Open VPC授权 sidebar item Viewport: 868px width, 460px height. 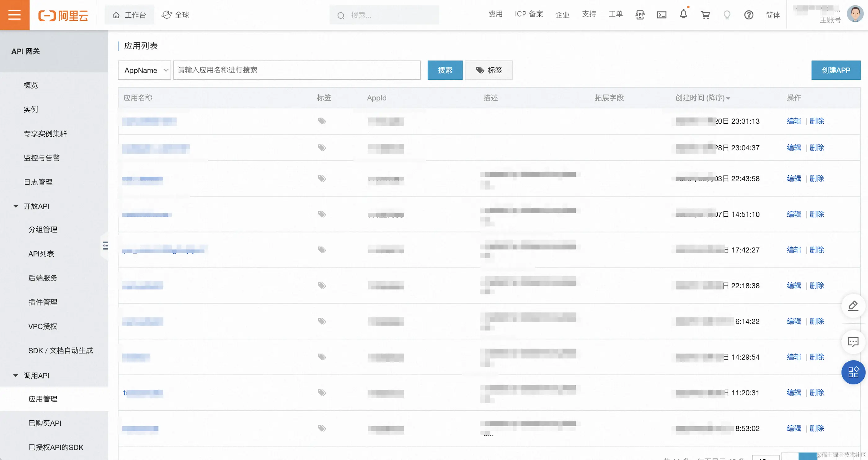43,326
